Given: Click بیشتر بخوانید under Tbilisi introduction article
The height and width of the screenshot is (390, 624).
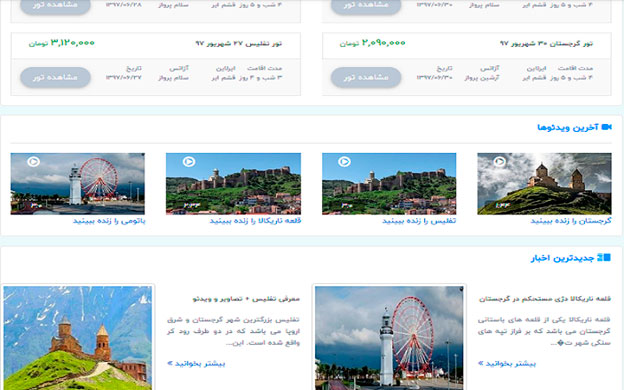Looking at the screenshot, I should point(196,364).
